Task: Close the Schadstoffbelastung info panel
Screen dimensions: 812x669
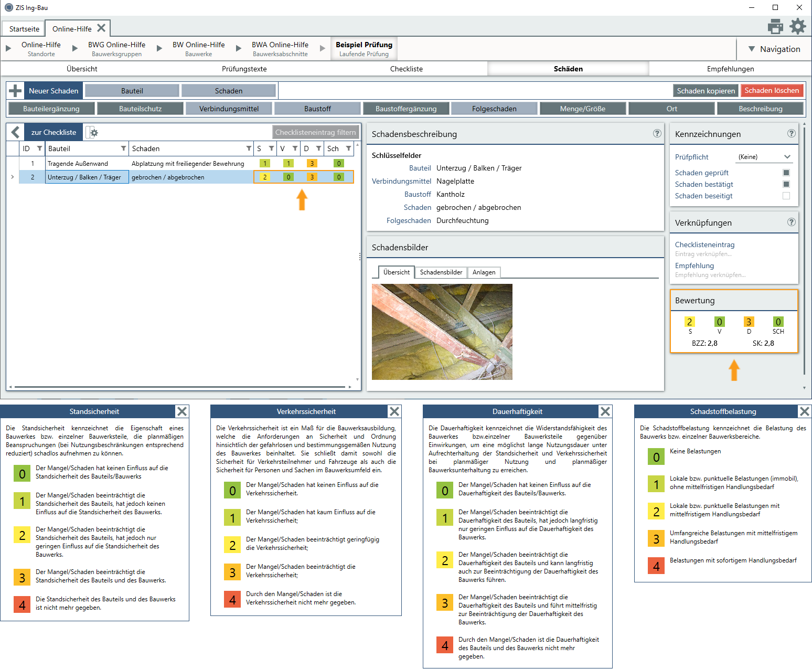Action: pyautogui.click(x=805, y=411)
